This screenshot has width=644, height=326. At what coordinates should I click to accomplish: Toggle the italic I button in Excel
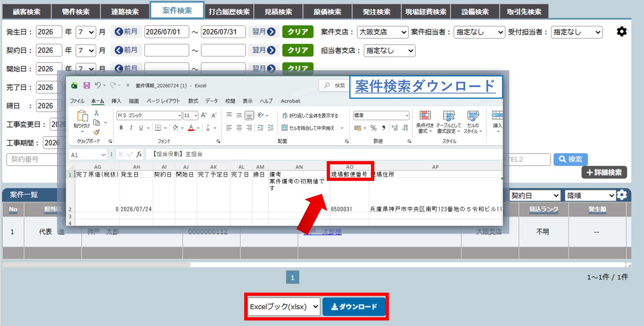[131, 128]
